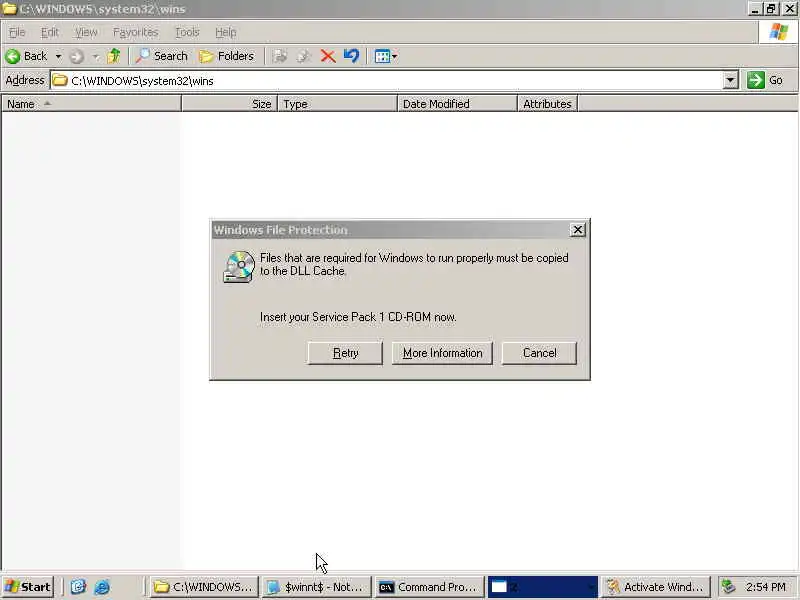Open the Tools menu

point(187,33)
